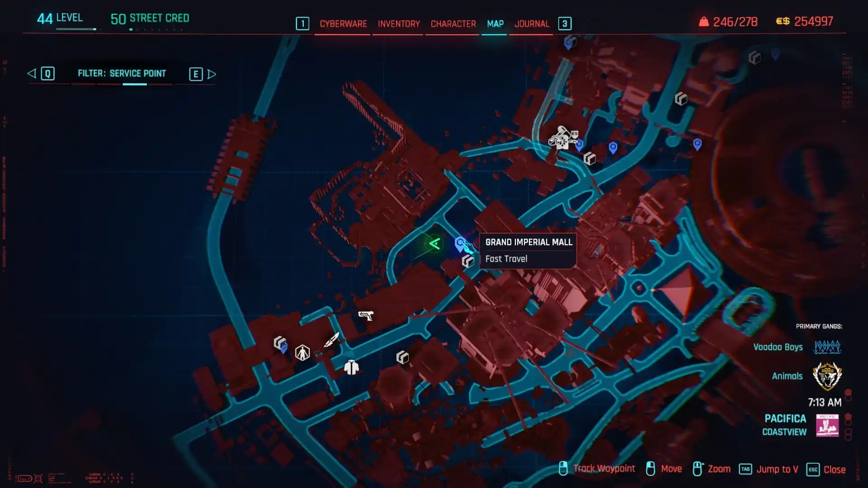Click the Fast Travel tooltip label

506,259
